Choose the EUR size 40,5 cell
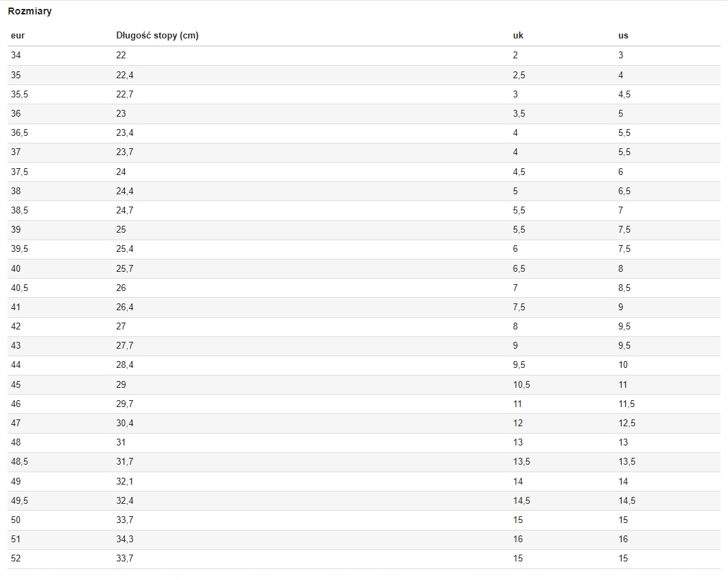Viewport: 728px width, 580px height. coord(19,288)
